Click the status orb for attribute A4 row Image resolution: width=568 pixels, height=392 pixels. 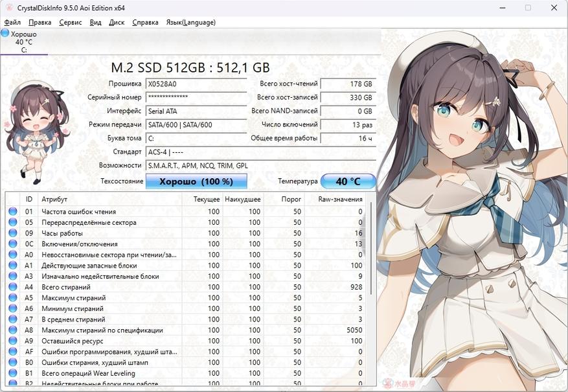pyautogui.click(x=12, y=287)
